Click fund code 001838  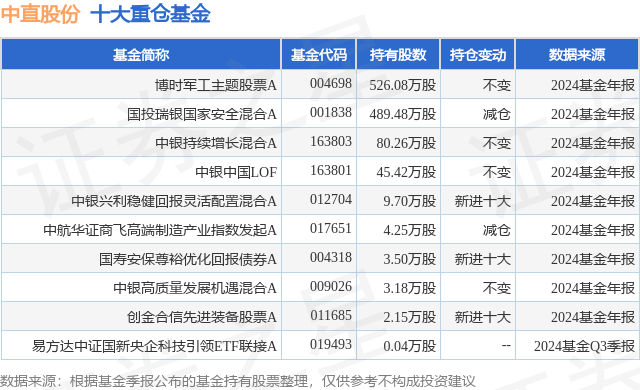click(x=331, y=113)
